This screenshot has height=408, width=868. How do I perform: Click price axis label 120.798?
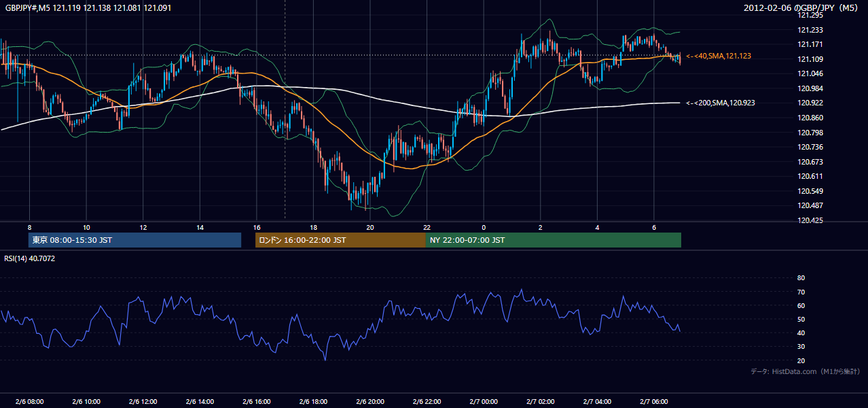click(x=810, y=133)
